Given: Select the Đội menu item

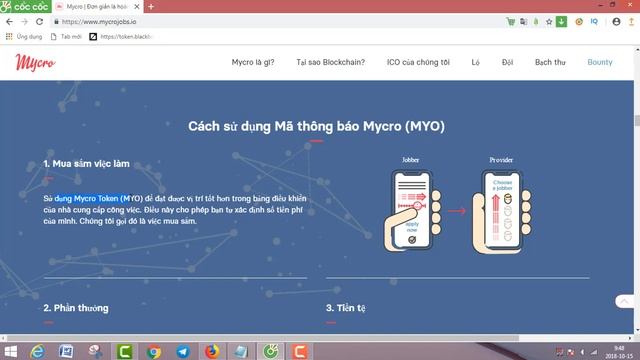Looking at the screenshot, I should 507,62.
